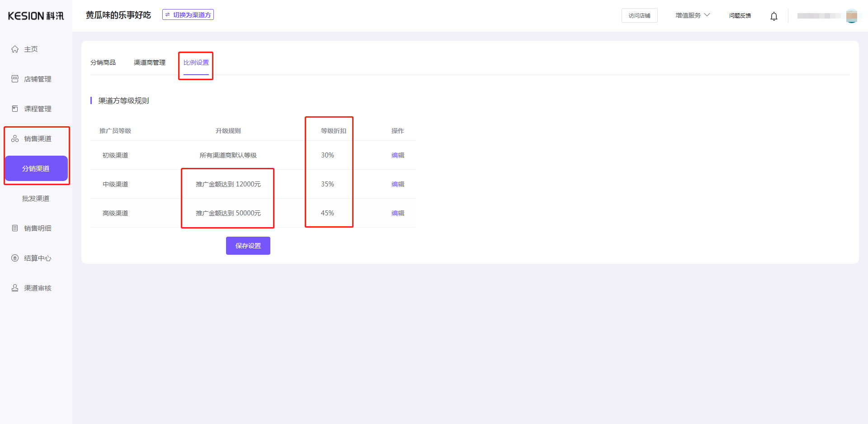868x424 pixels.
Task: Switch to the 渠道商管理 tab
Action: pyautogui.click(x=149, y=62)
